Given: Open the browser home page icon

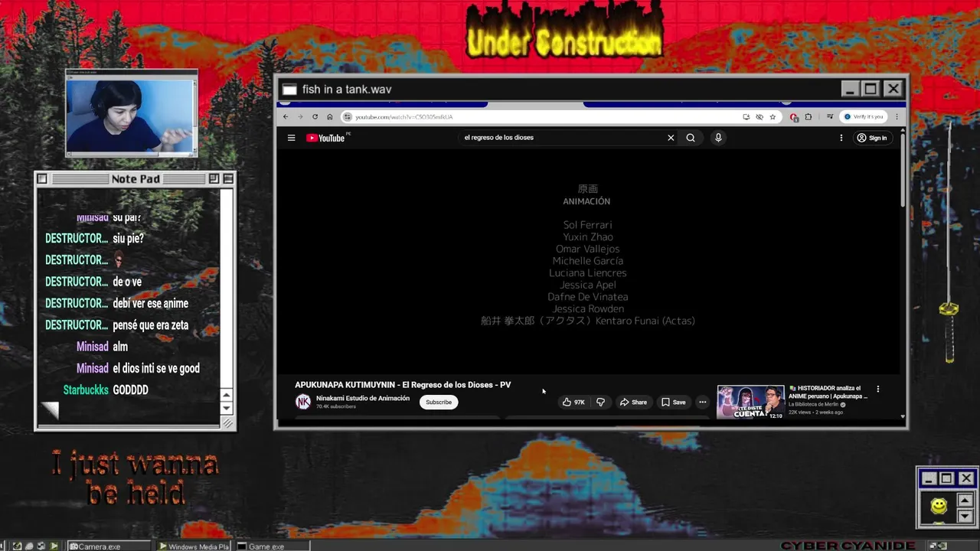Looking at the screenshot, I should click(330, 117).
